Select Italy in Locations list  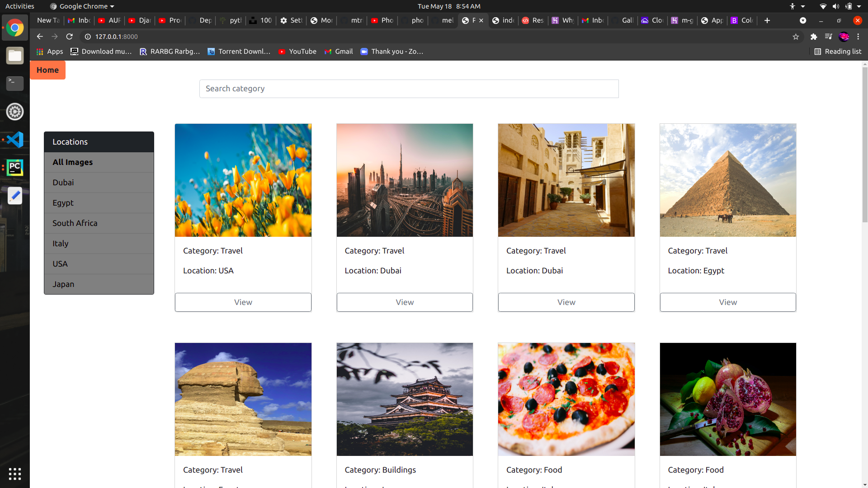tap(99, 244)
